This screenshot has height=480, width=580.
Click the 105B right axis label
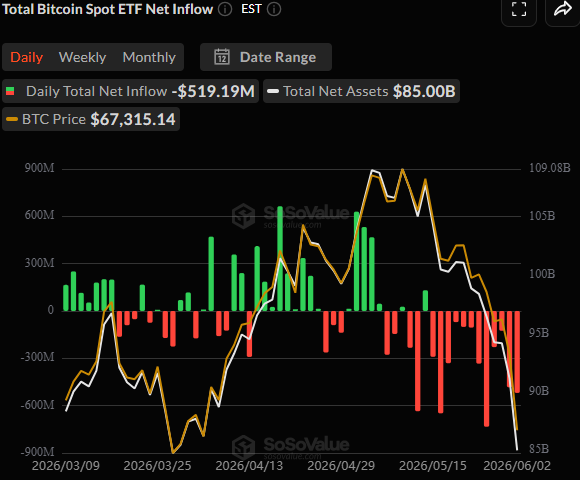coord(542,216)
